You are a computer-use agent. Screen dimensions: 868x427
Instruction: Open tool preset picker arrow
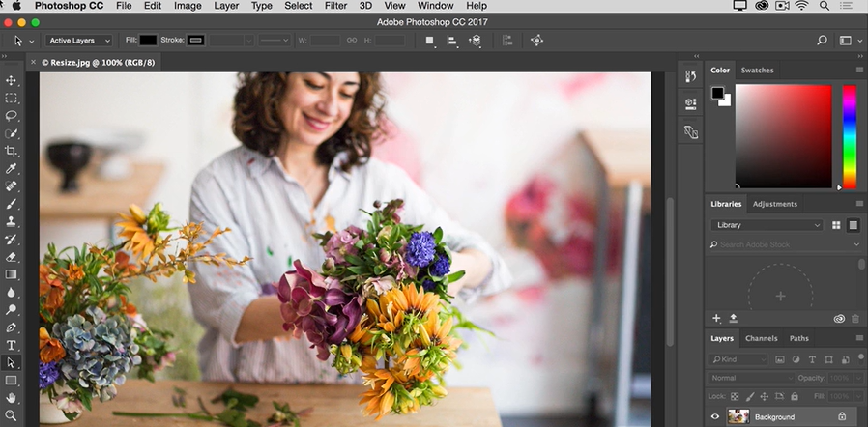click(x=32, y=41)
